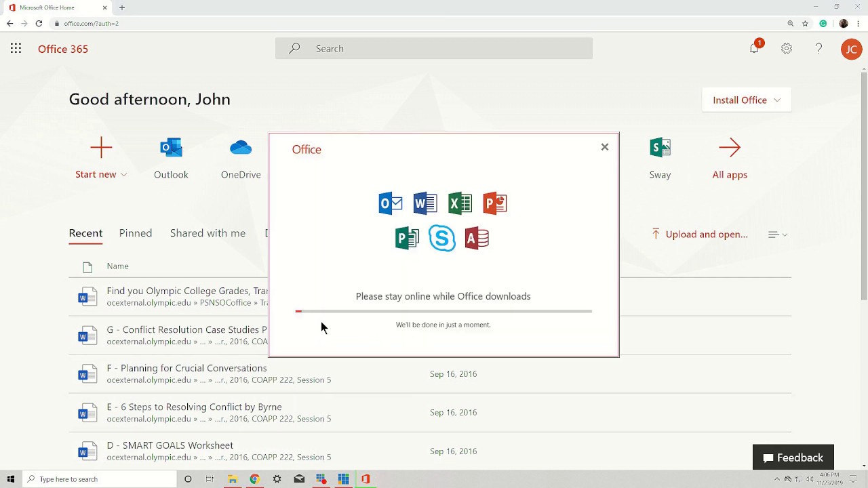Open Find you Olympic College Grades document
The image size is (868, 488).
tap(187, 291)
